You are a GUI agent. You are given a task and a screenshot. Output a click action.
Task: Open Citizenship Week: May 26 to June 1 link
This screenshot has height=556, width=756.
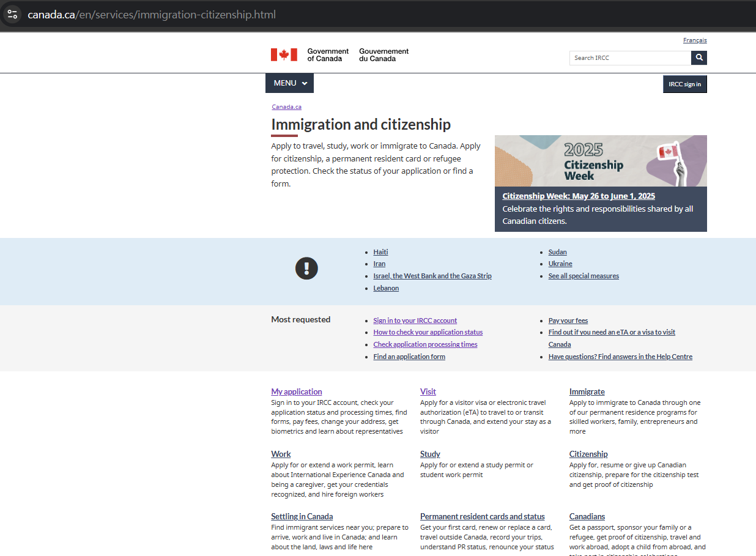(x=579, y=196)
